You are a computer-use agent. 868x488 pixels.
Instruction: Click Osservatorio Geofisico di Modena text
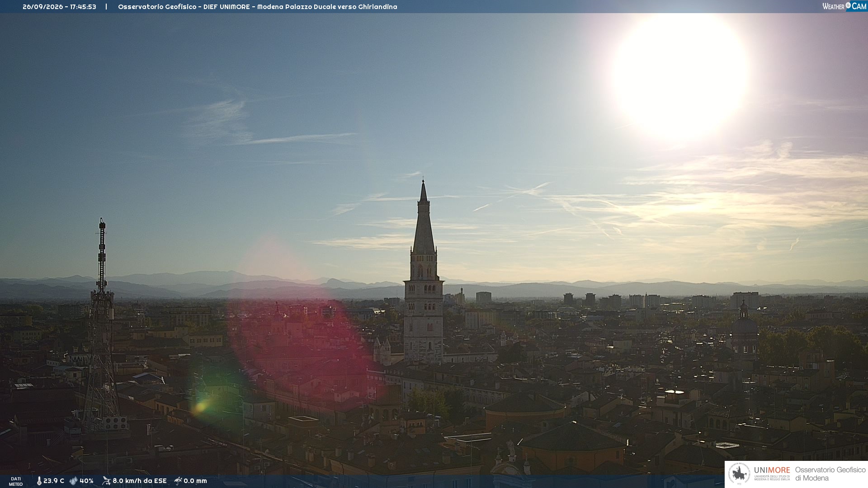tap(830, 474)
